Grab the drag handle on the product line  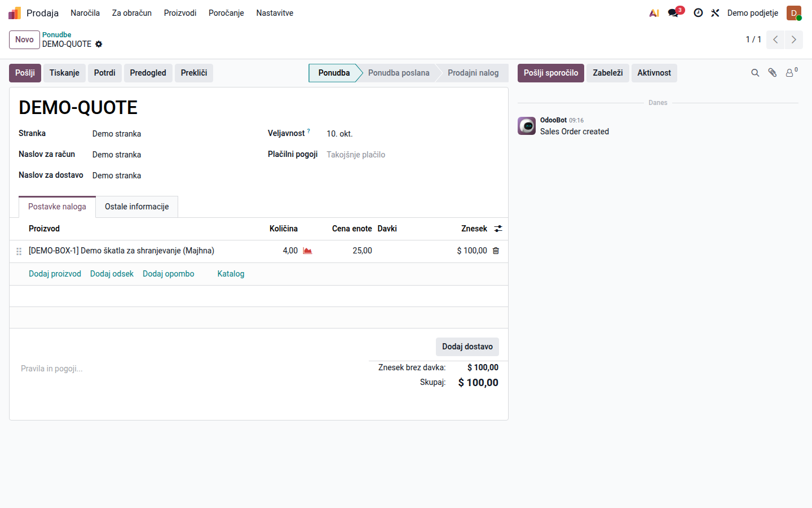[x=19, y=251]
